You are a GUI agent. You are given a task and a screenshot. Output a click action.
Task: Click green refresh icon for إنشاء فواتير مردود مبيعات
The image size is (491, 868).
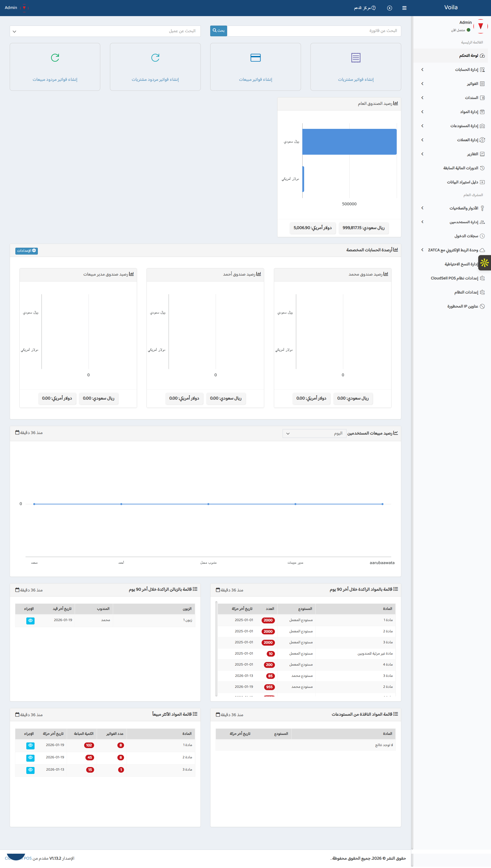(55, 58)
